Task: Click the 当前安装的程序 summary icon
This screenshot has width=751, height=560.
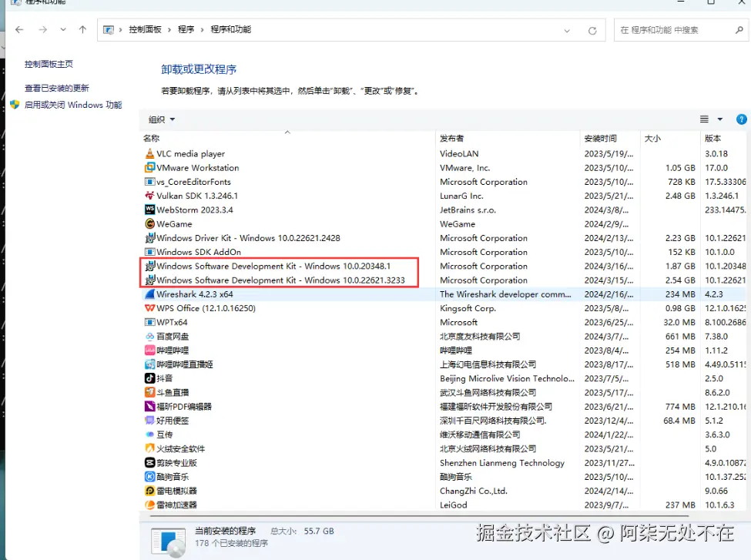Action: tap(168, 543)
